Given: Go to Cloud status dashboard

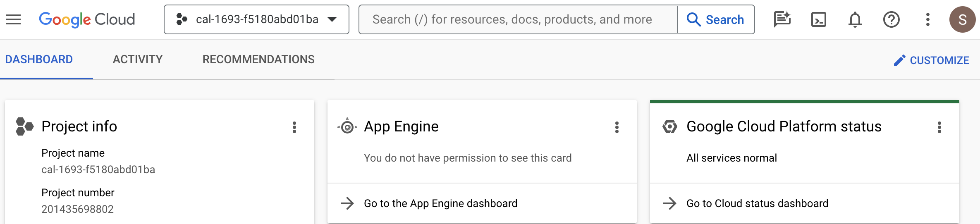Looking at the screenshot, I should [757, 203].
